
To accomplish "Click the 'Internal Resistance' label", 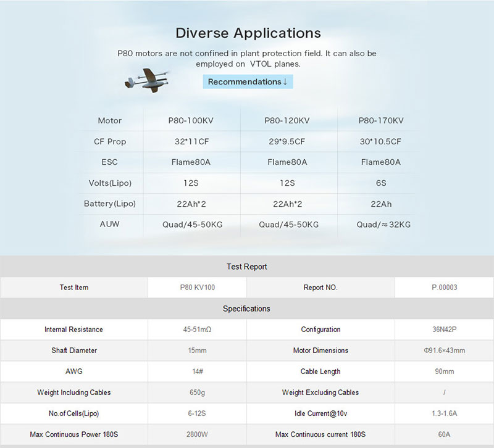I will point(73,330).
